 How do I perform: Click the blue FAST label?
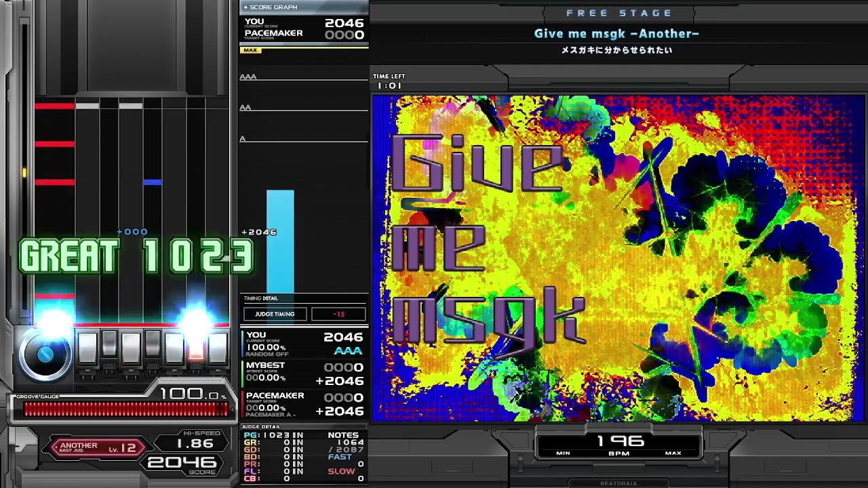click(340, 457)
